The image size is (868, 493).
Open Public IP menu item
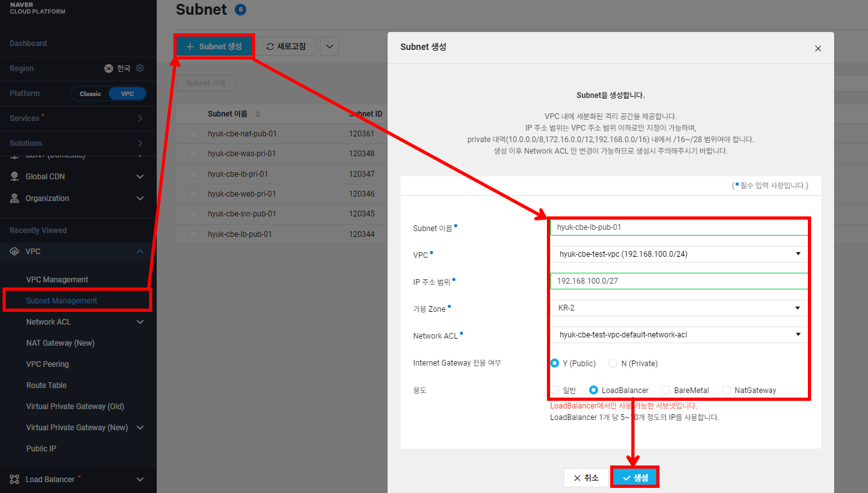(x=41, y=449)
